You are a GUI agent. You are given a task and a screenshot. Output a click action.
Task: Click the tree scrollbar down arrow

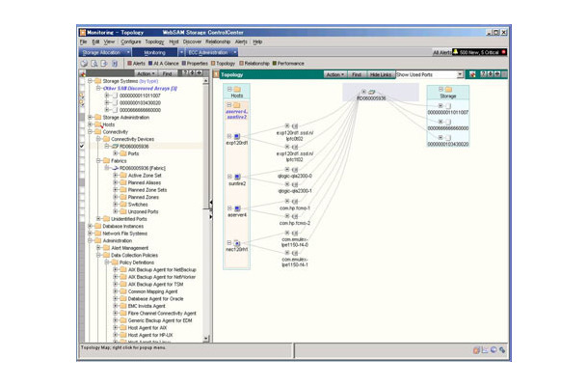(x=206, y=339)
